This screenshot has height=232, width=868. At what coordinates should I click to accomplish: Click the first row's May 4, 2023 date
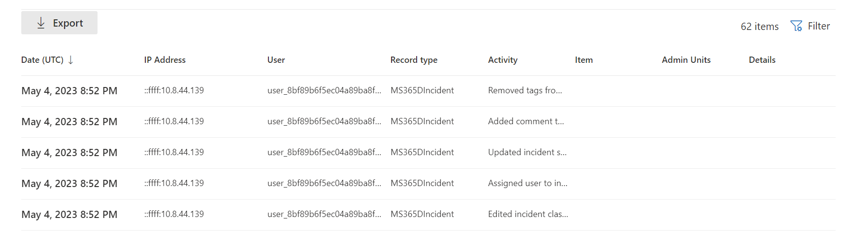69,91
